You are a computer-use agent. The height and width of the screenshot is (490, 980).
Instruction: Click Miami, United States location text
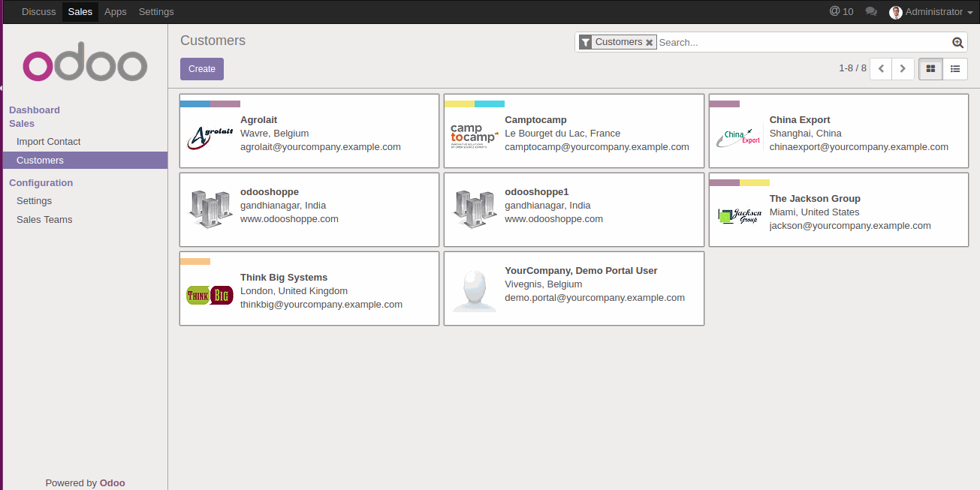815,212
